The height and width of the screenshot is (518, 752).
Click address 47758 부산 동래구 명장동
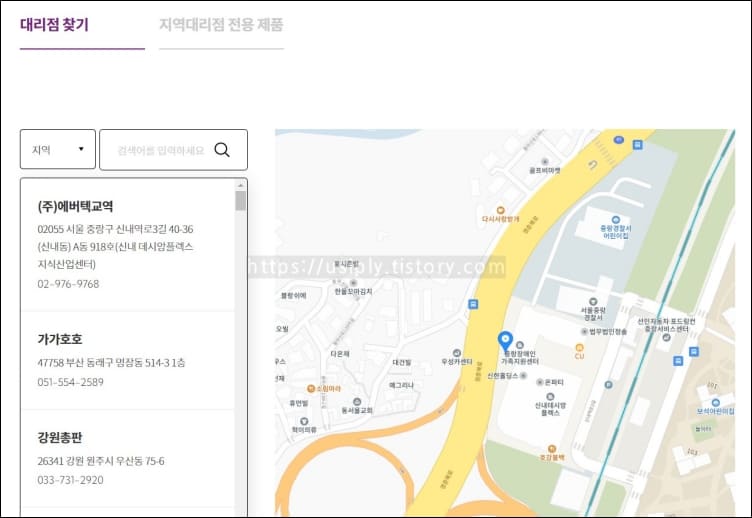pyautogui.click(x=90, y=363)
